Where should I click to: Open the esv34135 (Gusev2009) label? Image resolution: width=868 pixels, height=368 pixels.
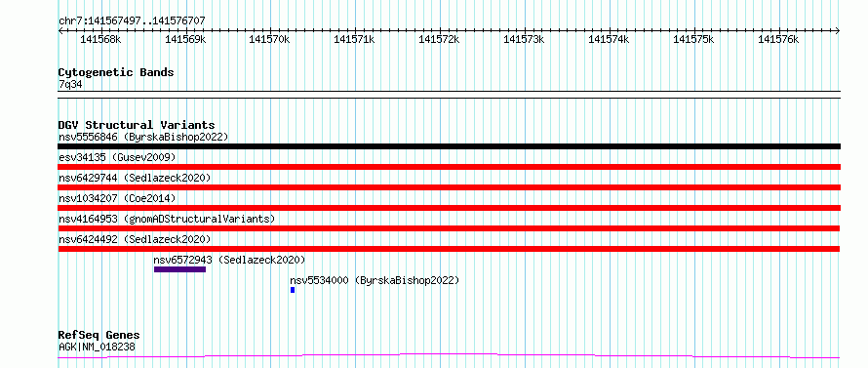(117, 157)
